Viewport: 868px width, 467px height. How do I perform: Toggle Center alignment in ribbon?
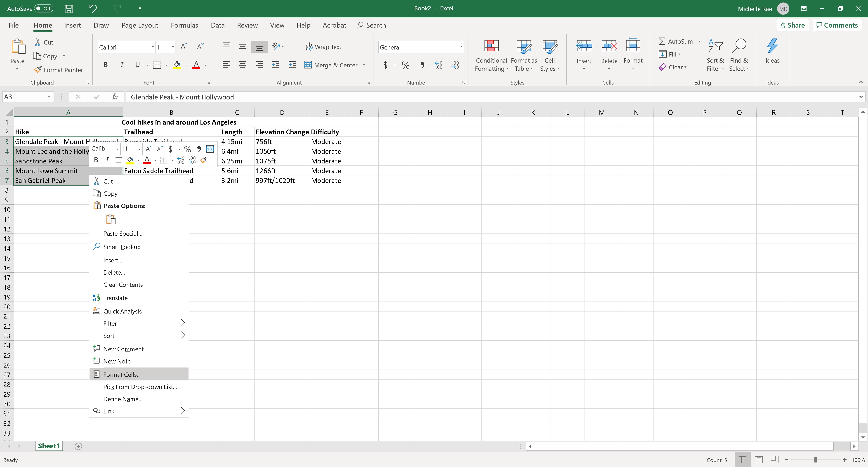tap(243, 65)
